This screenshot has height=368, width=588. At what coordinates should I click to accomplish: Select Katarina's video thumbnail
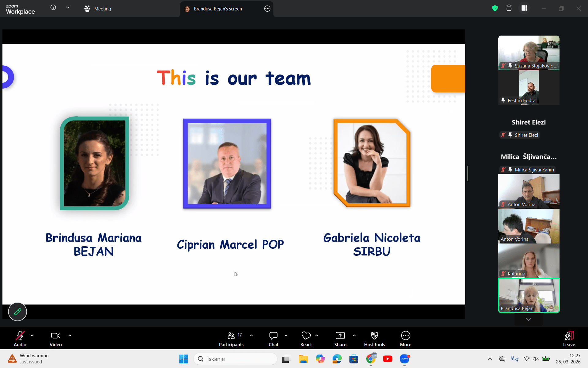[529, 261]
